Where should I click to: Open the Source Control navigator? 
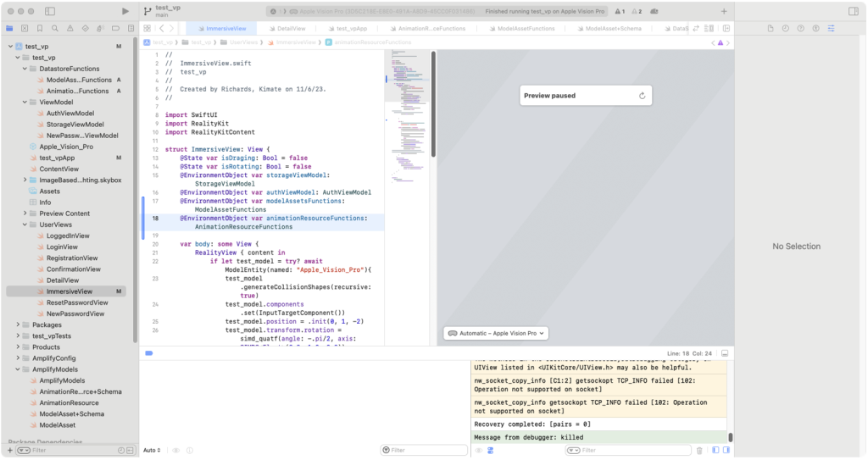pyautogui.click(x=25, y=28)
